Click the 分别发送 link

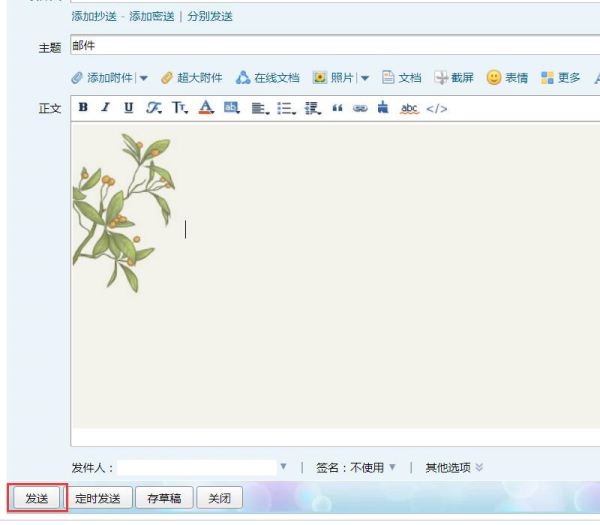click(210, 16)
